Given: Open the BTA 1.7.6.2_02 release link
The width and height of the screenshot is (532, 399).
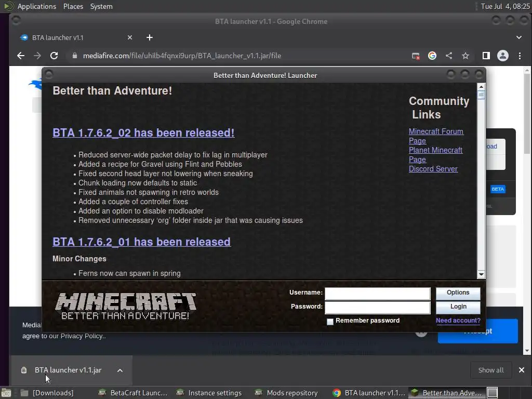Looking at the screenshot, I should [143, 132].
